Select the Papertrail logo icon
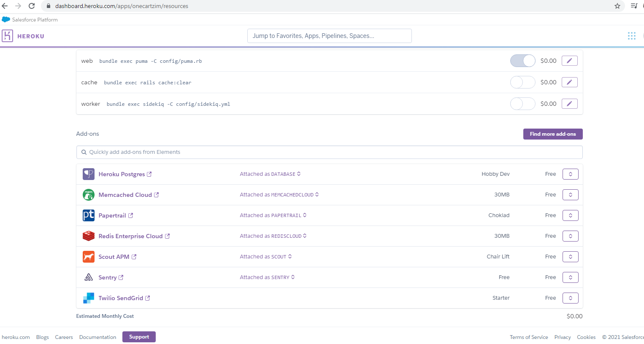Viewport: 644px width, 344px height. pos(88,215)
